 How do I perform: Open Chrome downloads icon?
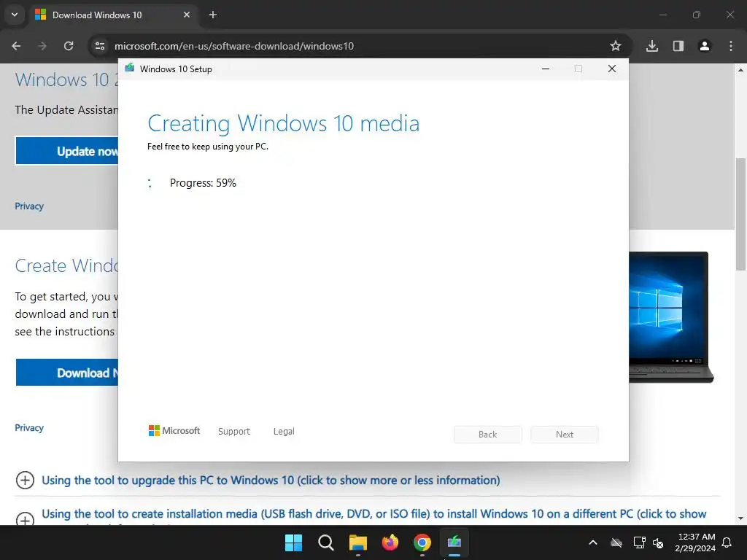click(x=652, y=46)
